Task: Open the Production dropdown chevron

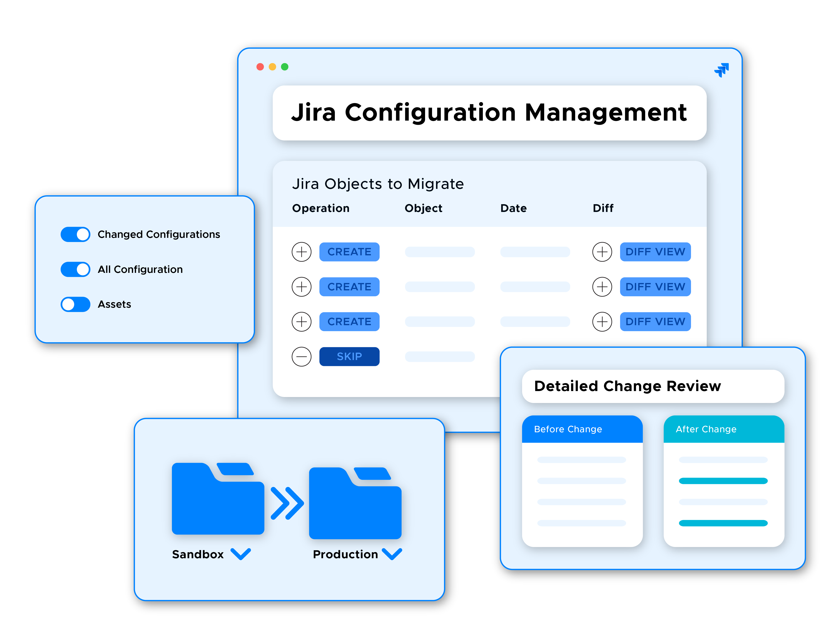Action: point(392,554)
